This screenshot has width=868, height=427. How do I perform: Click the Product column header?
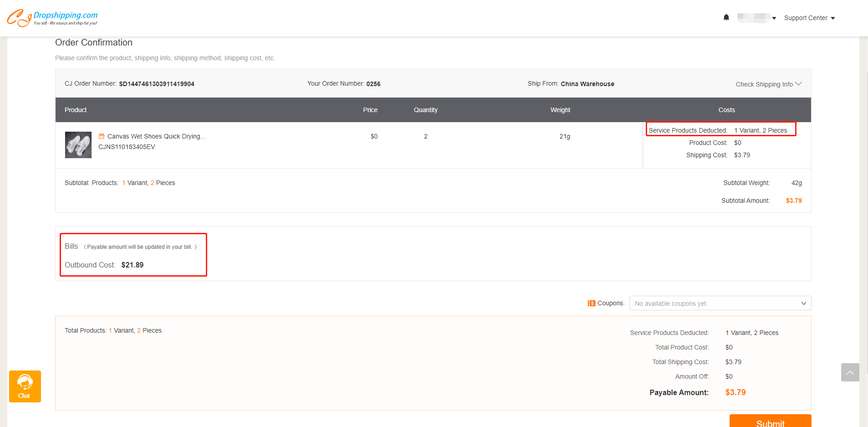(76, 110)
